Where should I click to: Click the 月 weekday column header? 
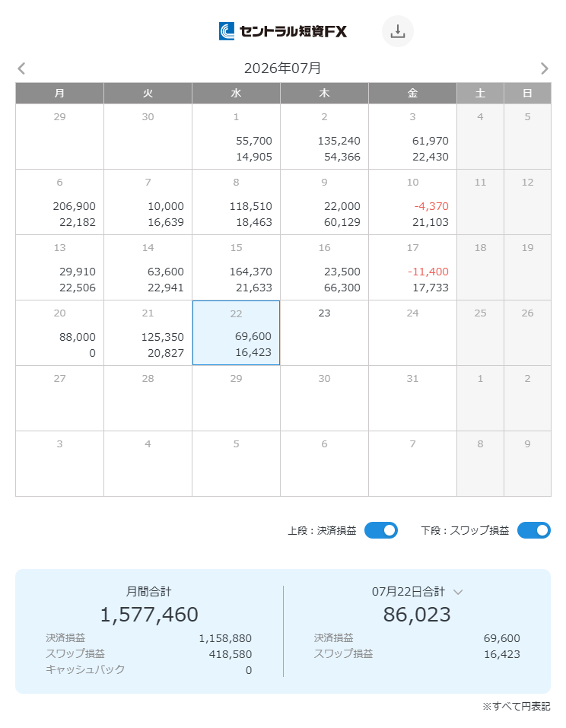pos(60,94)
